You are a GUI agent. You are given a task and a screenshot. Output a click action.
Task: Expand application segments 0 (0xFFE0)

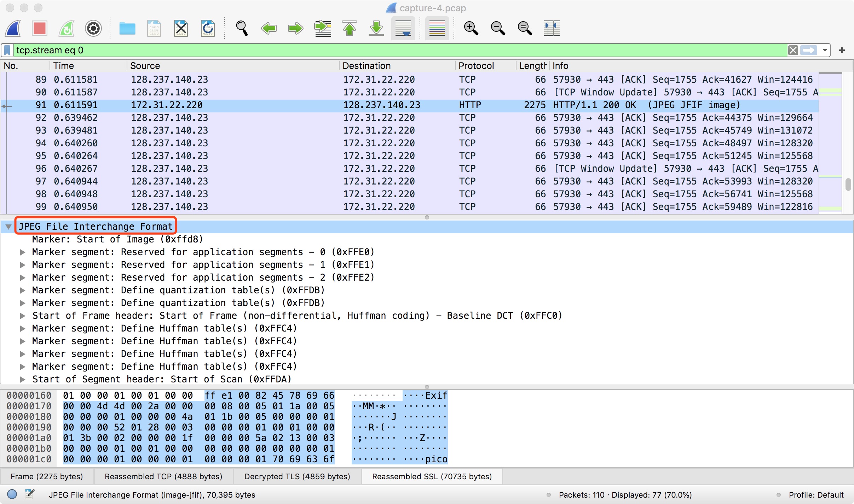(23, 252)
